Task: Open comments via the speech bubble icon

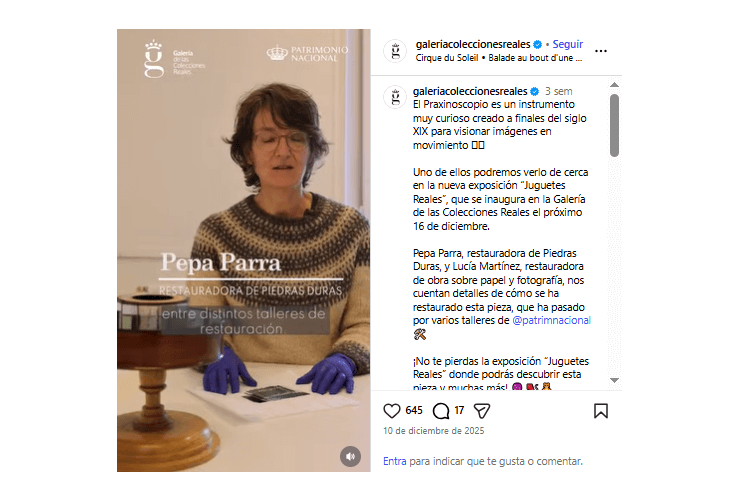Action: pos(441,411)
